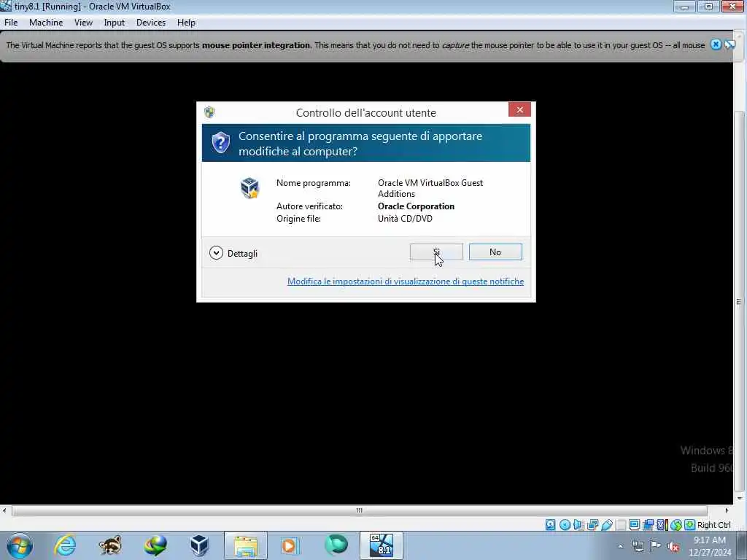
Task: Minimize the VirtualBox window
Action: (x=684, y=6)
